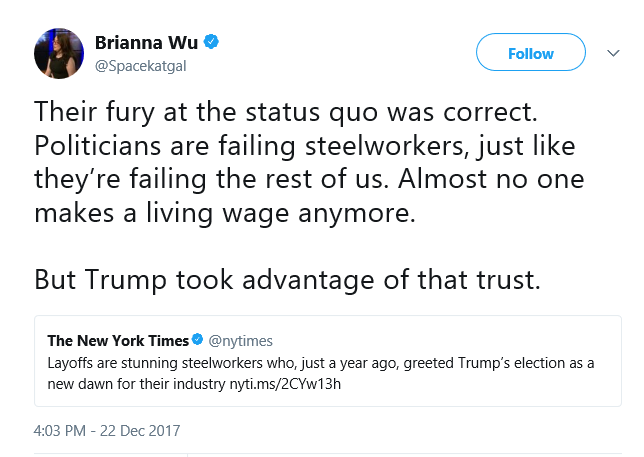The width and height of the screenshot is (644, 457).
Task: Click the verified badge beside Brianna Wu
Action: (x=212, y=42)
